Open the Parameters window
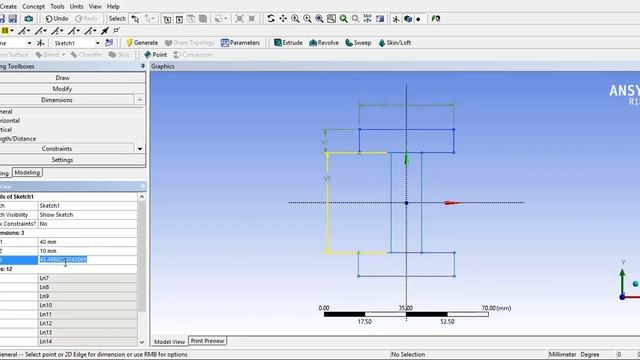This screenshot has height=360, width=640. coord(240,43)
